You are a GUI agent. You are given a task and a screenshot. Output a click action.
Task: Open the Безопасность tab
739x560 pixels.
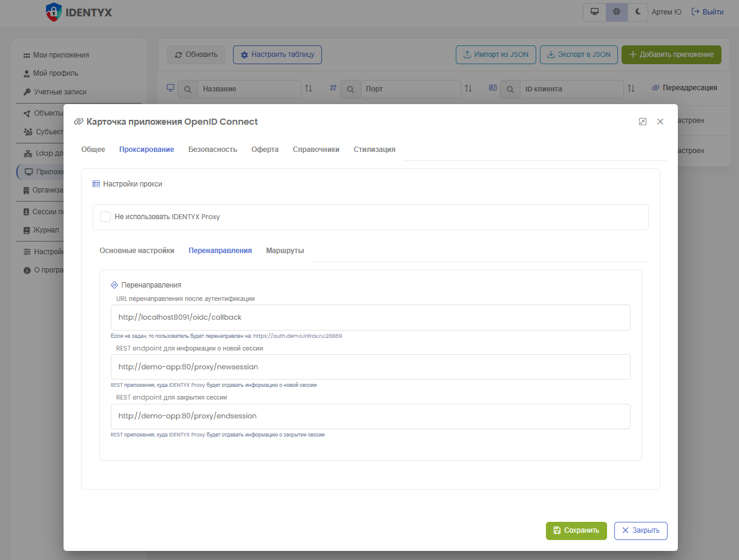[212, 150]
